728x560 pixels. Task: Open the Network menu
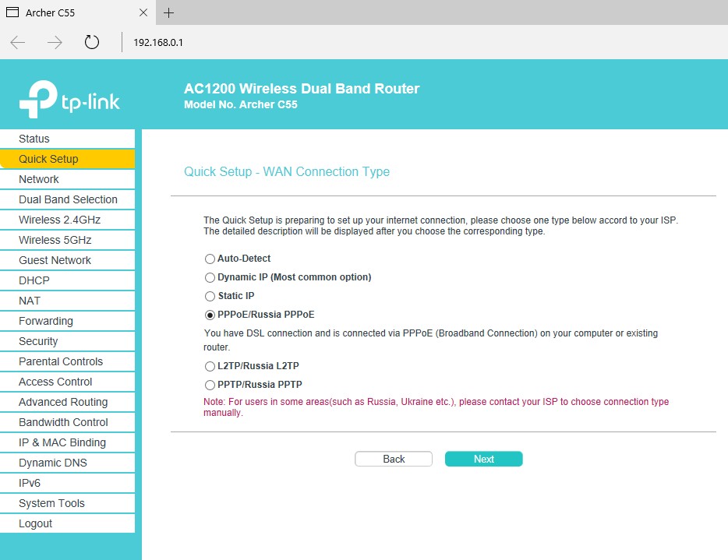(67, 179)
